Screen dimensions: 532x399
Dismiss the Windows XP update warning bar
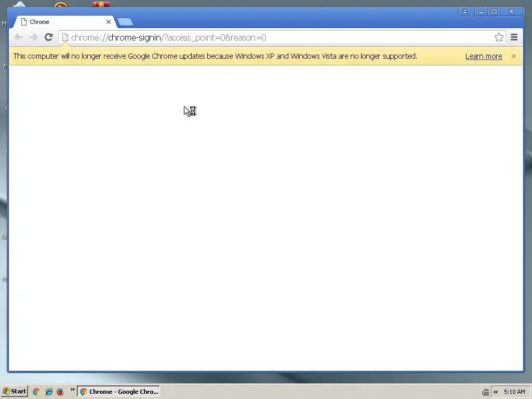coord(514,56)
